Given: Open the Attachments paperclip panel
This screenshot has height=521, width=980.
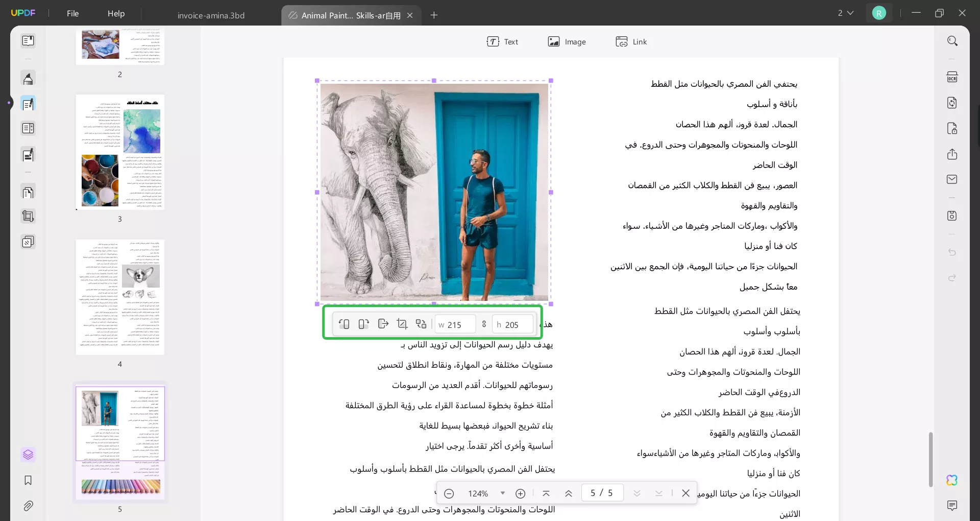Looking at the screenshot, I should tap(28, 506).
